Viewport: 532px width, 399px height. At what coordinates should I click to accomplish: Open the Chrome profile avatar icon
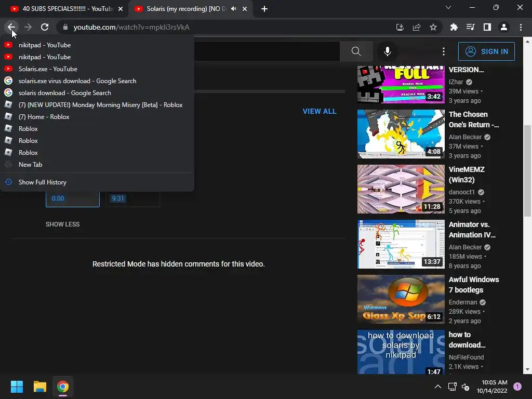504,27
